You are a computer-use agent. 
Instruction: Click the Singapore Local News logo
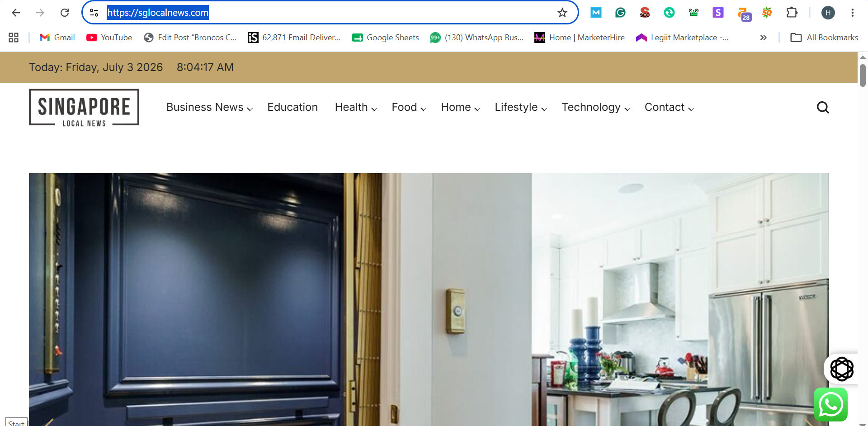(x=84, y=108)
